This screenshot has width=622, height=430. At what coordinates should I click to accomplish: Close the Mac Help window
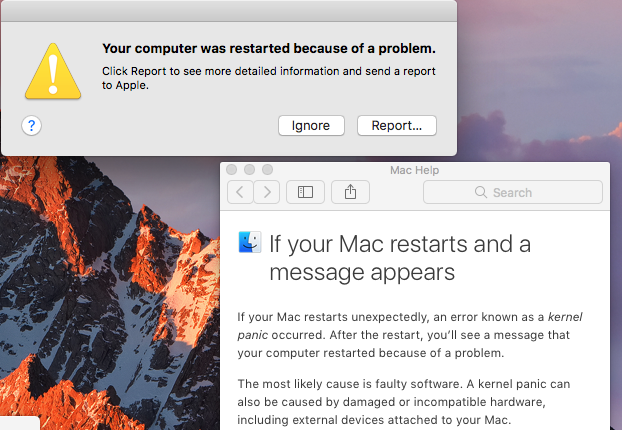pyautogui.click(x=232, y=170)
